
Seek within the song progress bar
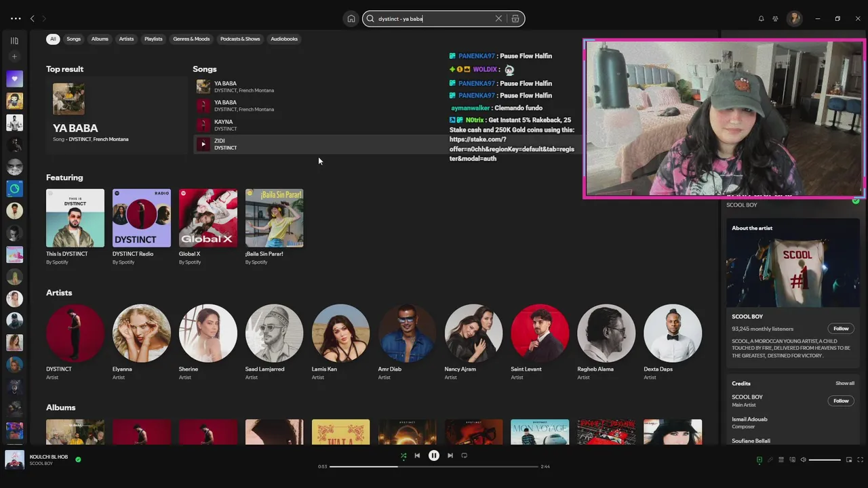click(x=434, y=466)
